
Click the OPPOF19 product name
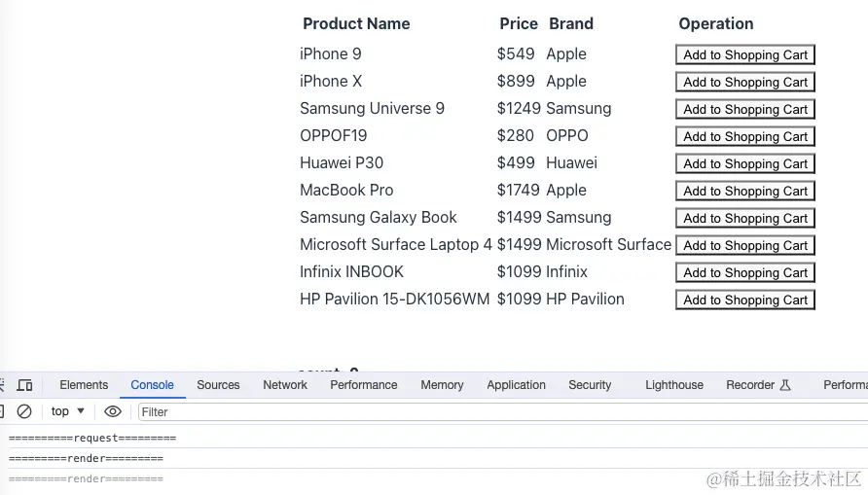tap(333, 135)
